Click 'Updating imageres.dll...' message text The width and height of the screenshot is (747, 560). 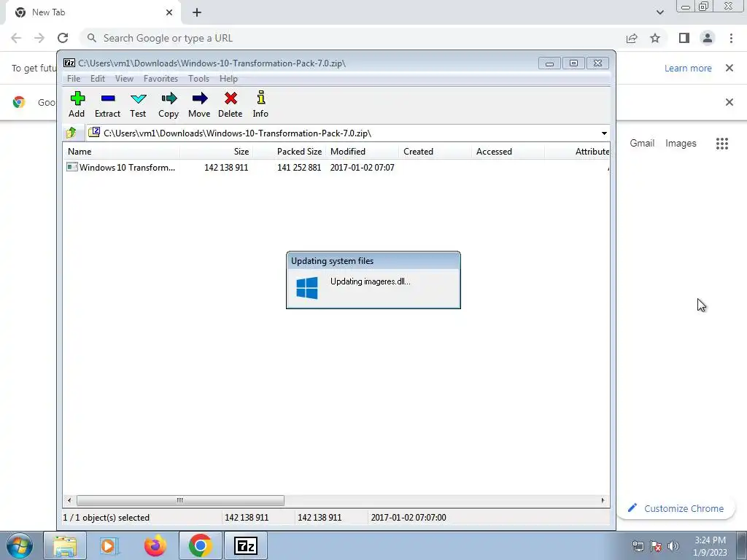tap(370, 281)
